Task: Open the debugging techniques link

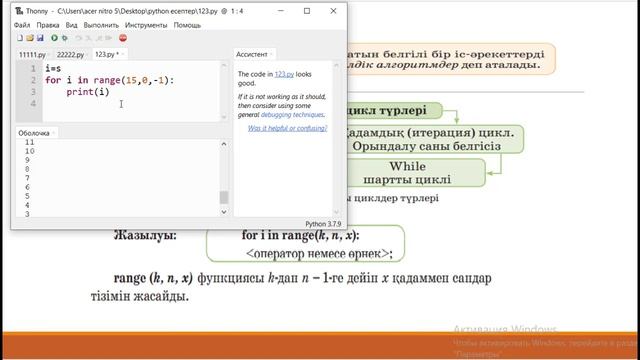Action: coord(292,115)
